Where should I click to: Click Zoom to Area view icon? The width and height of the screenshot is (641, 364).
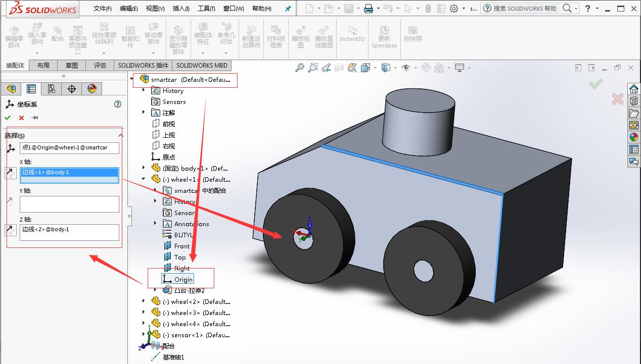[x=313, y=68]
